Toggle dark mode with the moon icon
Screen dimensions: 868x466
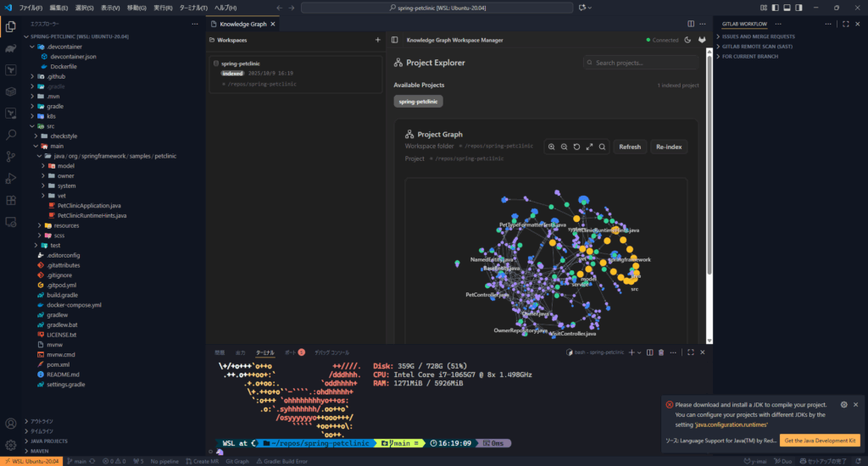(x=687, y=40)
